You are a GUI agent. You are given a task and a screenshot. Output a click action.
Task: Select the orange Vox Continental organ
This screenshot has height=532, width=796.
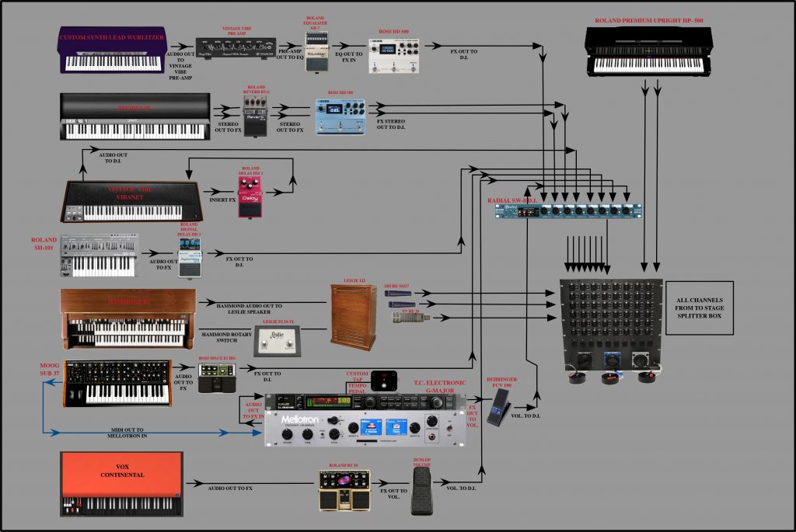122,485
